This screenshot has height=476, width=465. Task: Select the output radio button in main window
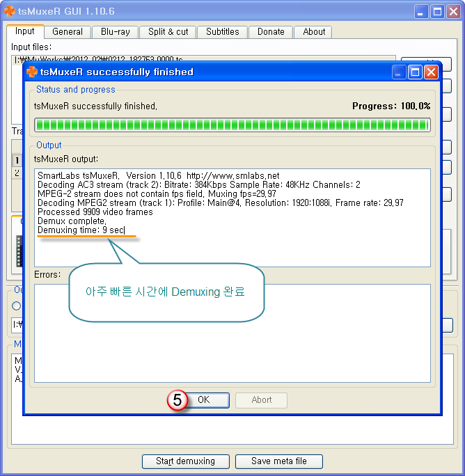(x=17, y=306)
